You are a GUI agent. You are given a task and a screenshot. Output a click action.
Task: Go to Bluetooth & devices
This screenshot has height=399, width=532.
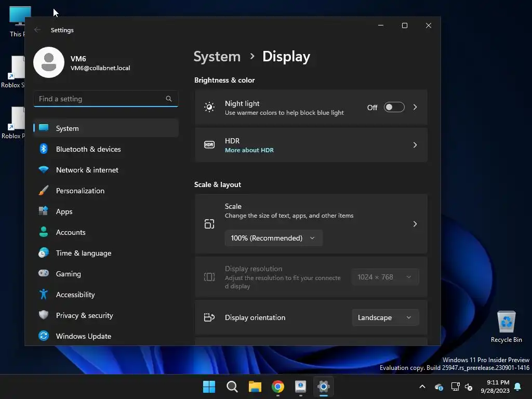point(106,149)
